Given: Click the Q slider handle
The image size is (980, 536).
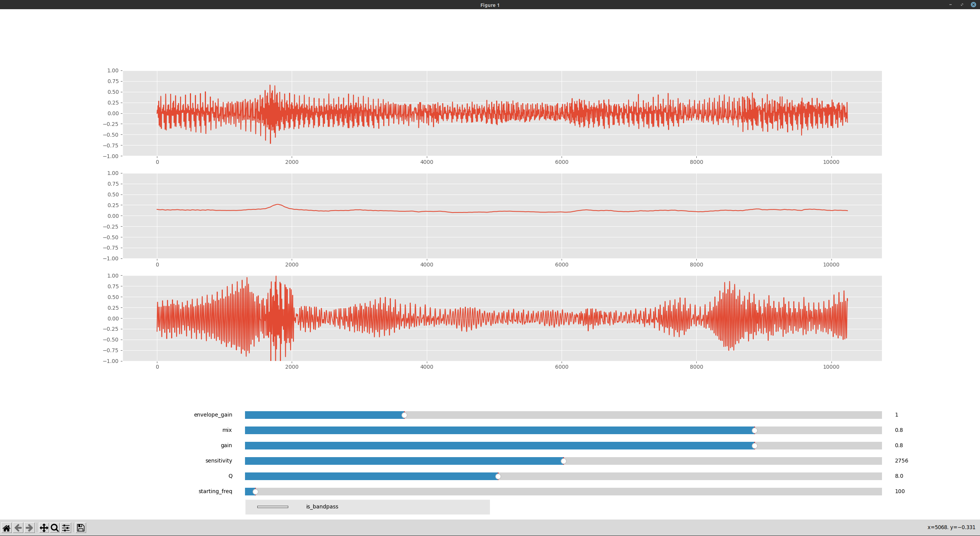Looking at the screenshot, I should pyautogui.click(x=498, y=476).
